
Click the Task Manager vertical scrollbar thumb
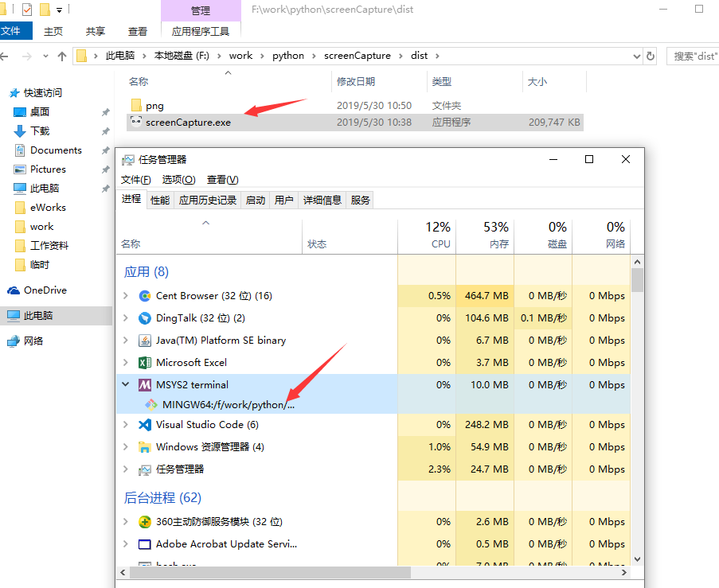[x=637, y=280]
